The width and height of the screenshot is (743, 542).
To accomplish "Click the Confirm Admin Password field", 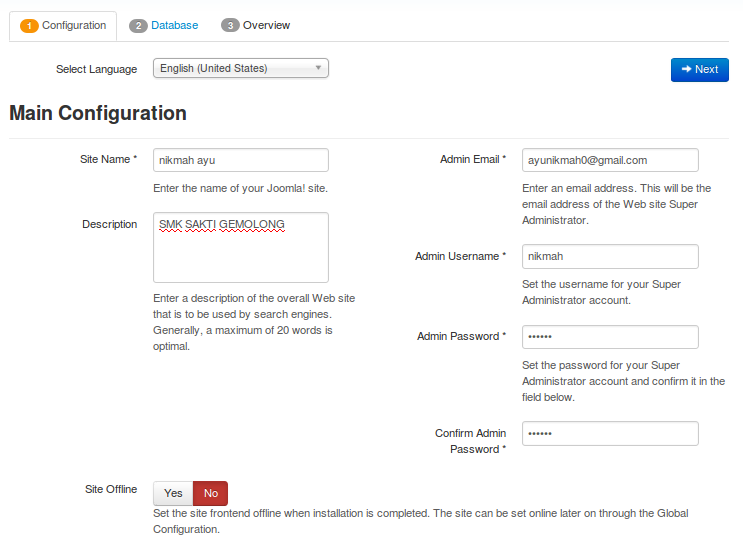I will [610, 433].
